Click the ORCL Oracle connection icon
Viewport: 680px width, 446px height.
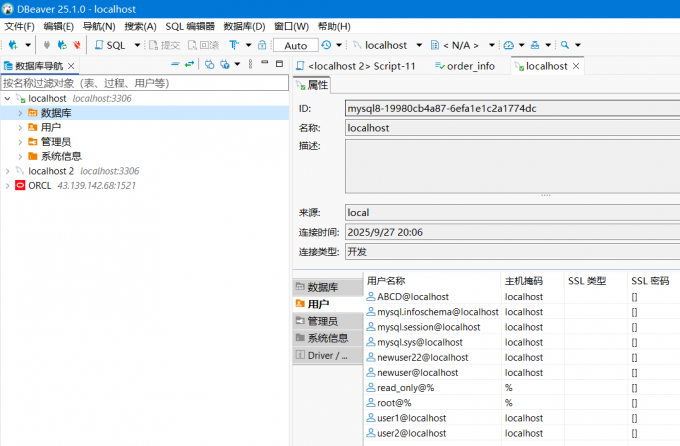click(20, 185)
